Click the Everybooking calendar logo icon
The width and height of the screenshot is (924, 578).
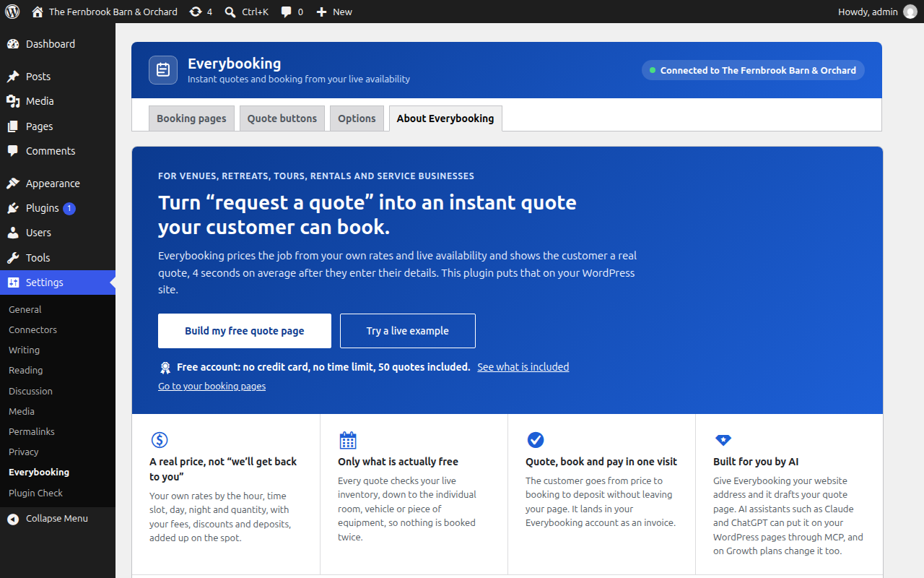163,70
